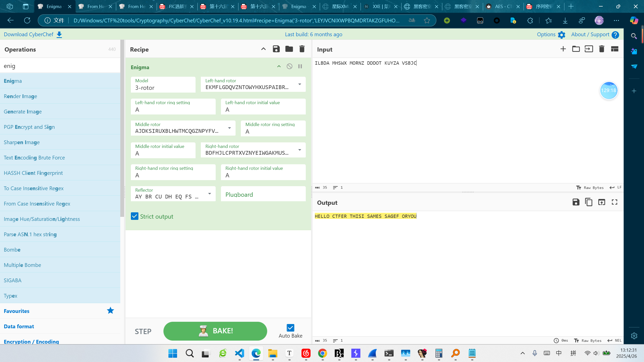Toggle the Favourites star
This screenshot has height=362, width=644.
(110, 311)
